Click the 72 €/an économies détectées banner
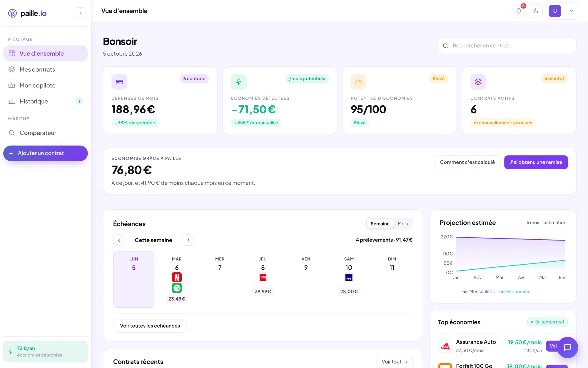Screen dimensions: 588x368 coord(46,352)
